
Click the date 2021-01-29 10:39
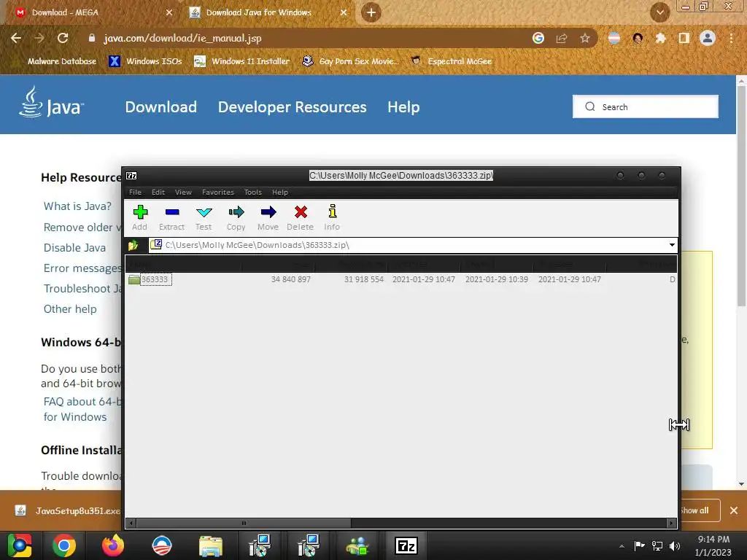(496, 279)
